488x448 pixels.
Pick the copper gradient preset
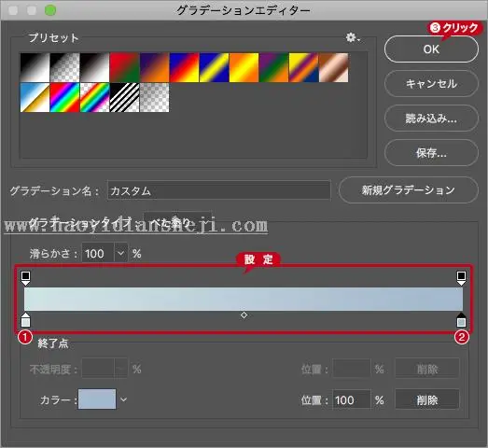click(334, 67)
